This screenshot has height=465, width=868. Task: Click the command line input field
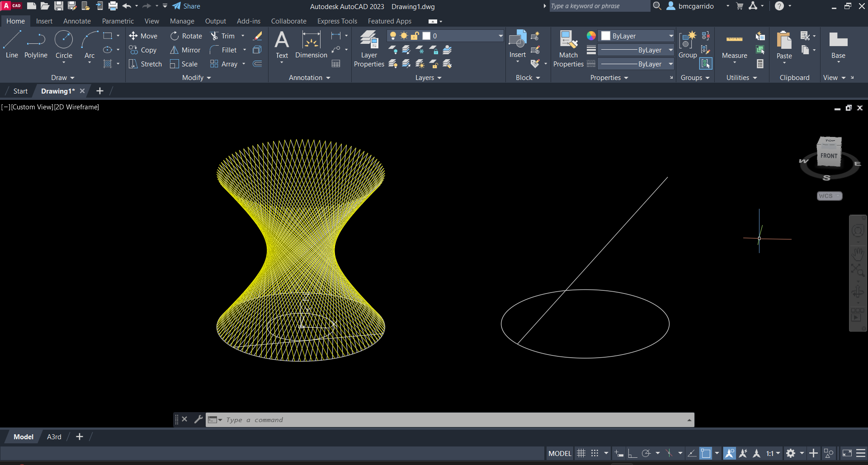(452, 420)
